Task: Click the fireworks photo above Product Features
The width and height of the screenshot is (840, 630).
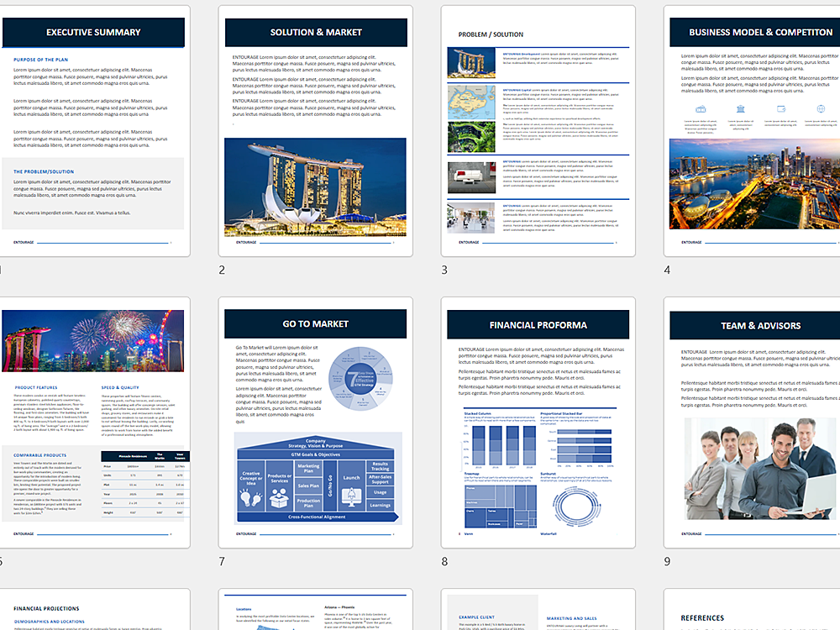Action: point(93,341)
